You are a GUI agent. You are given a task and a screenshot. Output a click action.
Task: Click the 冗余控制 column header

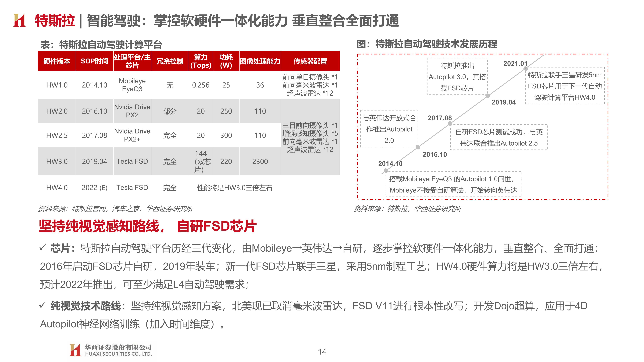click(170, 61)
